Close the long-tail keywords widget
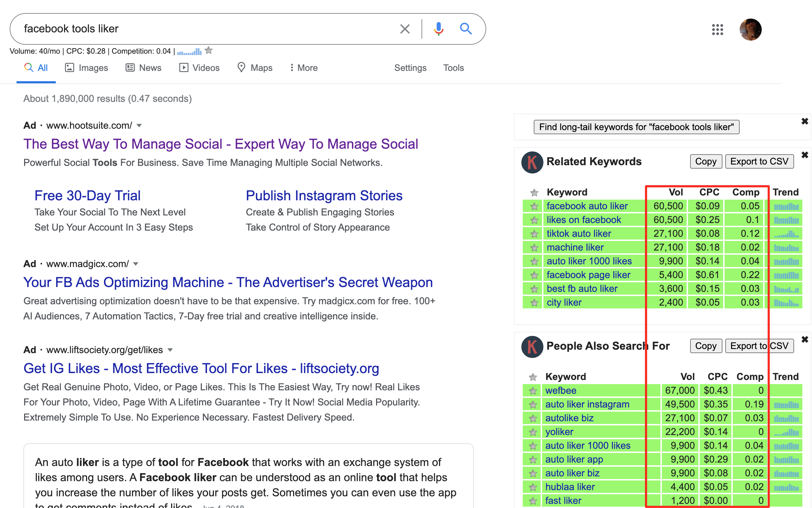This screenshot has width=812, height=508. (x=805, y=121)
